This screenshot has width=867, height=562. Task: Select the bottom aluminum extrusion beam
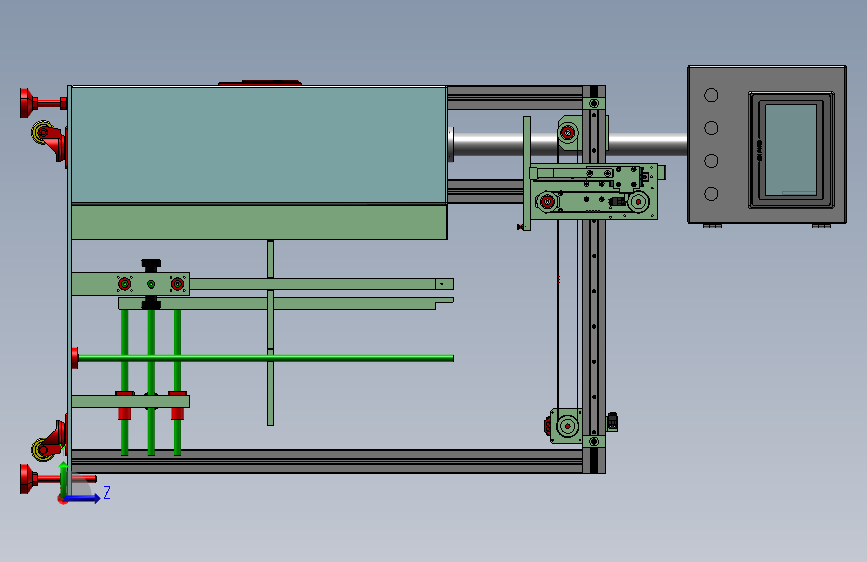326,461
